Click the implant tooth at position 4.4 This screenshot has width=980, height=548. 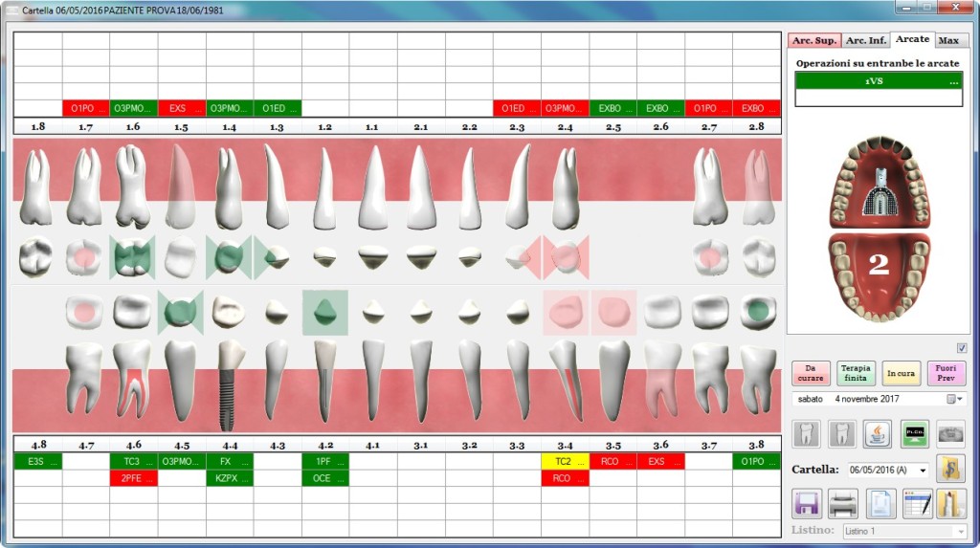point(229,383)
